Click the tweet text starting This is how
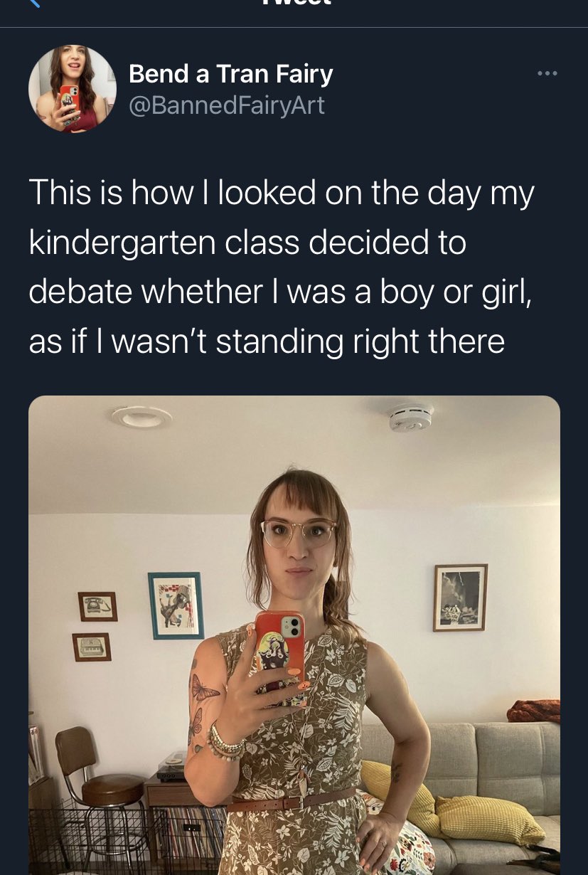Image resolution: width=588 pixels, height=875 pixels. pyautogui.click(x=282, y=267)
